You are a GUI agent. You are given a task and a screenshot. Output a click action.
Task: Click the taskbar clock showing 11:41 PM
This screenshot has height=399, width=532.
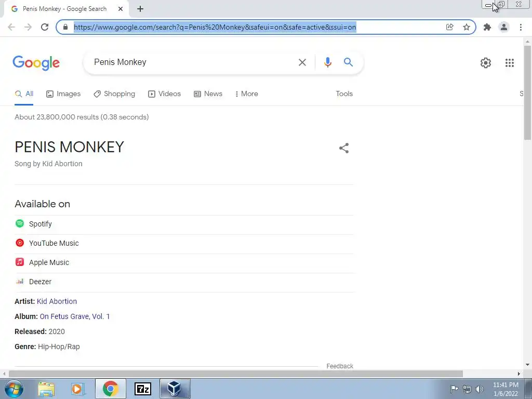point(506,385)
